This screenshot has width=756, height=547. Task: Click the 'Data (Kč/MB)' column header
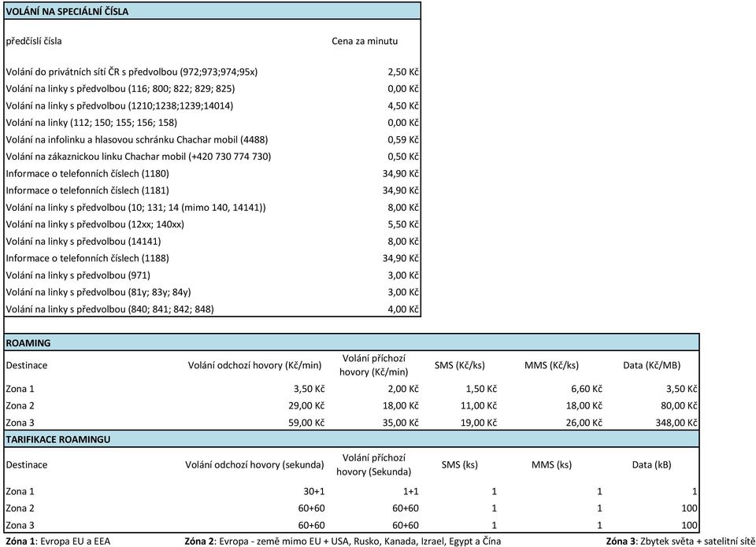pos(651,365)
